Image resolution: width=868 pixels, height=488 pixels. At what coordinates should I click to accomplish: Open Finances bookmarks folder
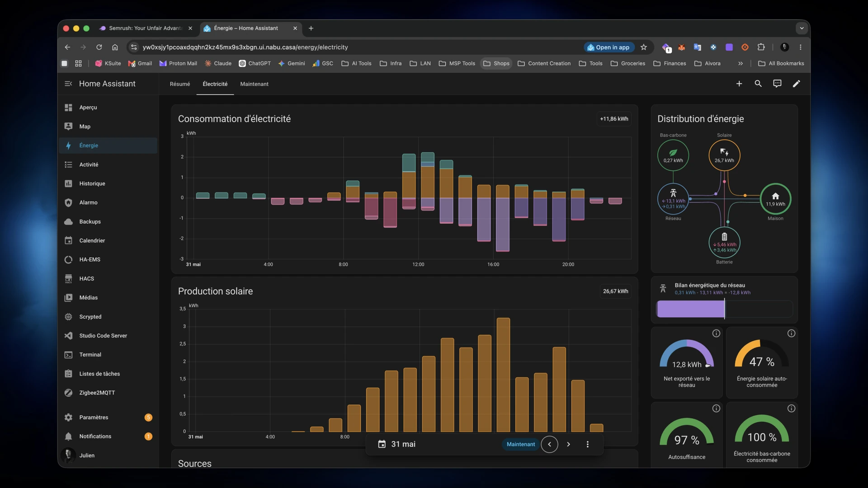(x=670, y=63)
